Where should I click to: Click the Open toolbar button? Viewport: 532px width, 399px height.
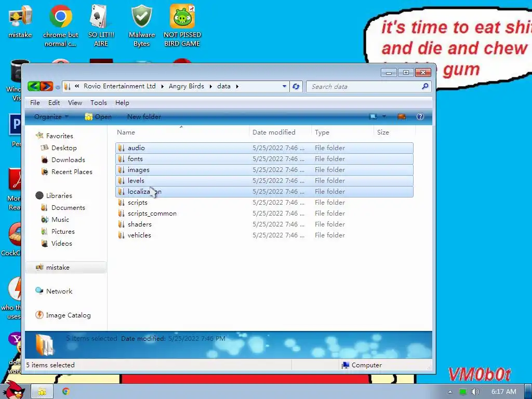[x=98, y=117]
